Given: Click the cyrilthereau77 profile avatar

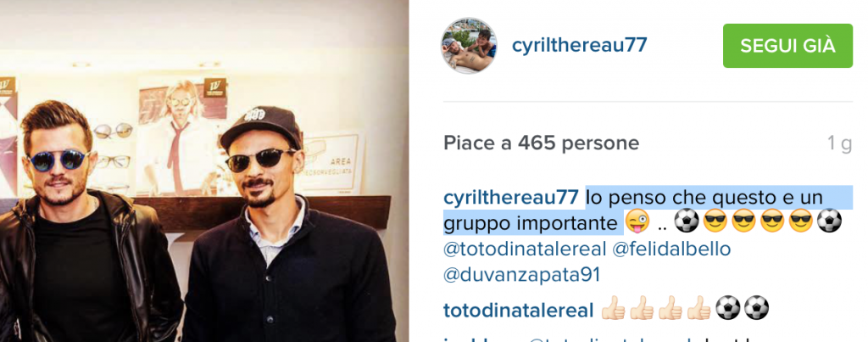Looking at the screenshot, I should pos(468,46).
